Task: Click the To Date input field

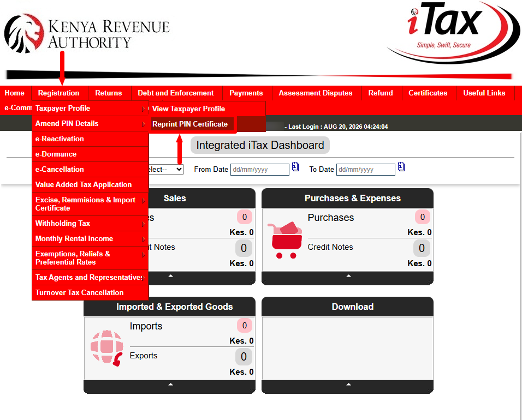Action: (x=365, y=170)
